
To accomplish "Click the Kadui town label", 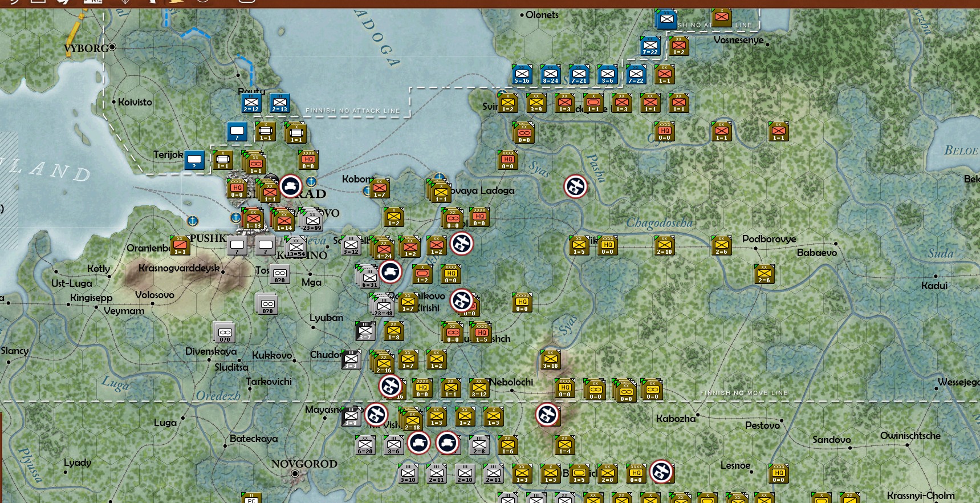I will point(934,286).
